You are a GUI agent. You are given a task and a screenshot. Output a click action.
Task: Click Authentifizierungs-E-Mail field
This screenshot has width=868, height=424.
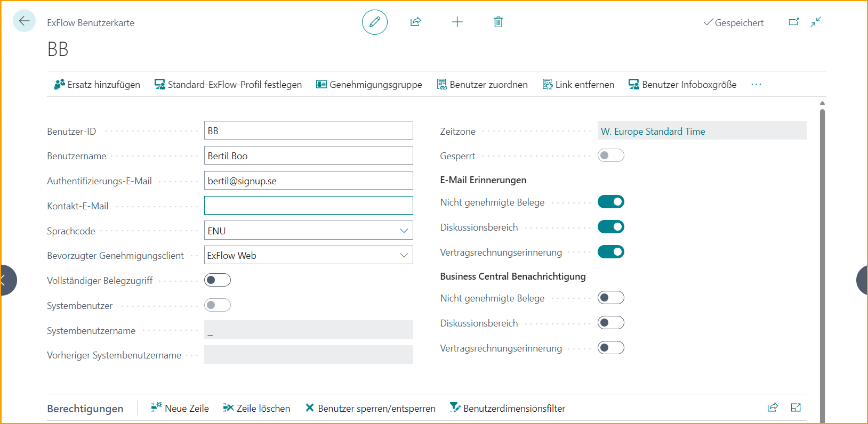pyautogui.click(x=309, y=181)
